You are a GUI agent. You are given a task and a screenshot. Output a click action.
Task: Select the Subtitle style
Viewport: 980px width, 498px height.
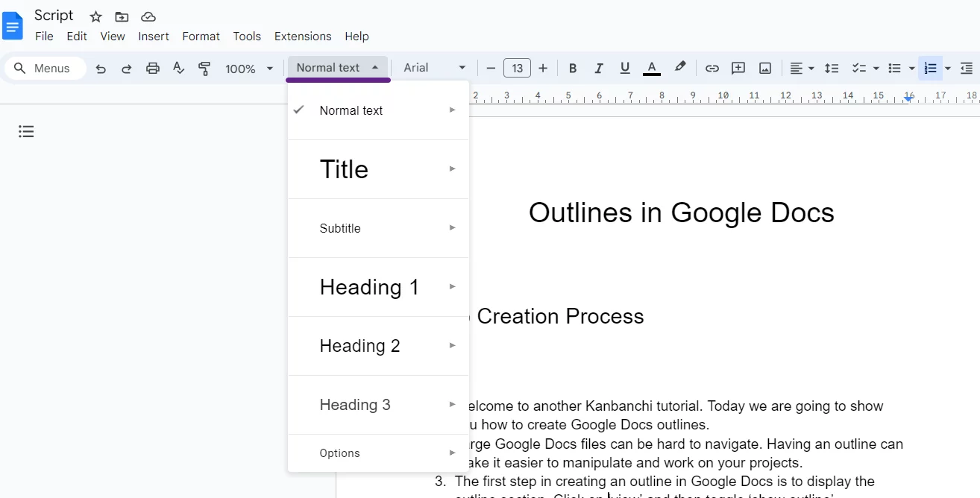(x=378, y=228)
